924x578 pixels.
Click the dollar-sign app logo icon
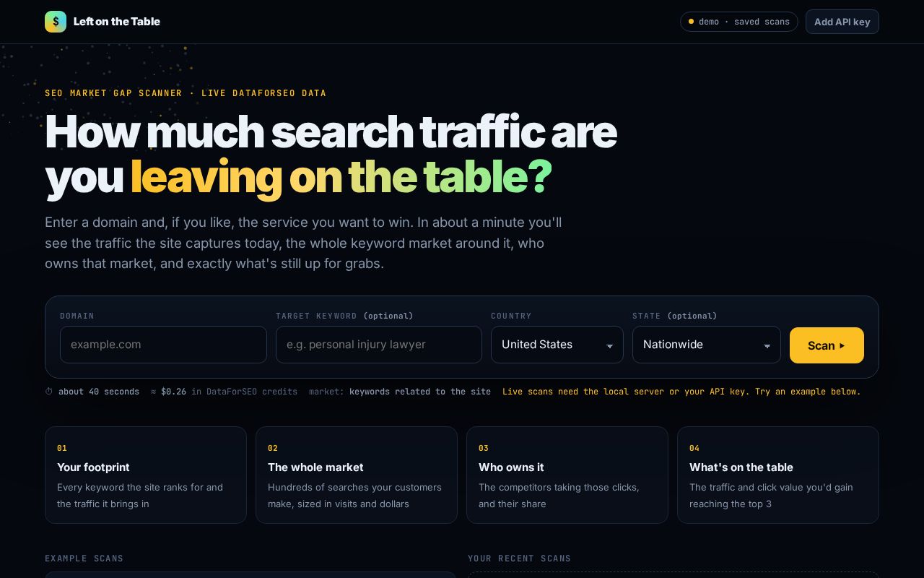pos(56,22)
